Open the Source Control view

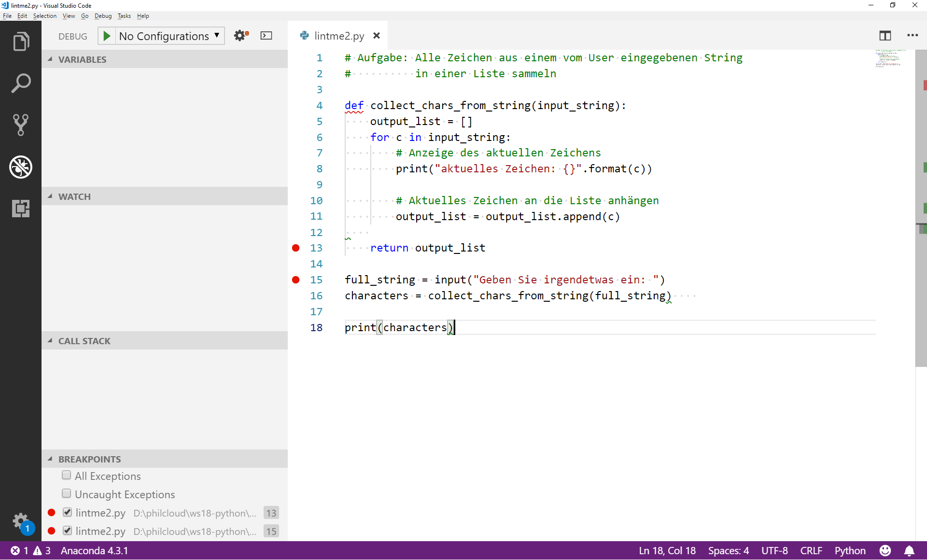tap(21, 125)
